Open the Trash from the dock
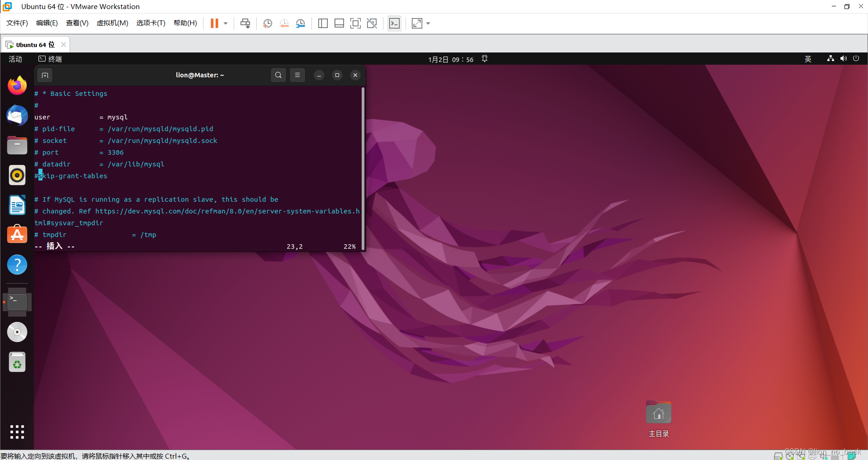Screen dimensions: 868x460 (x=17, y=362)
